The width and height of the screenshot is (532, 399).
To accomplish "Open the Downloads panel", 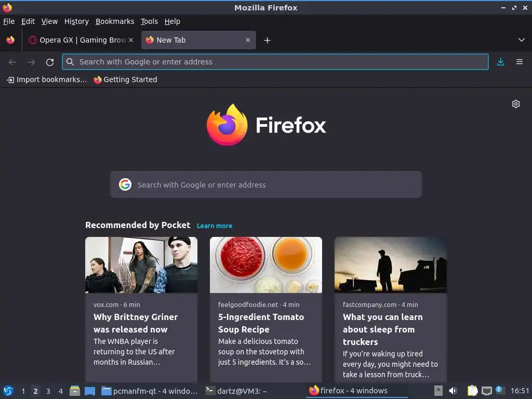I will coord(500,62).
